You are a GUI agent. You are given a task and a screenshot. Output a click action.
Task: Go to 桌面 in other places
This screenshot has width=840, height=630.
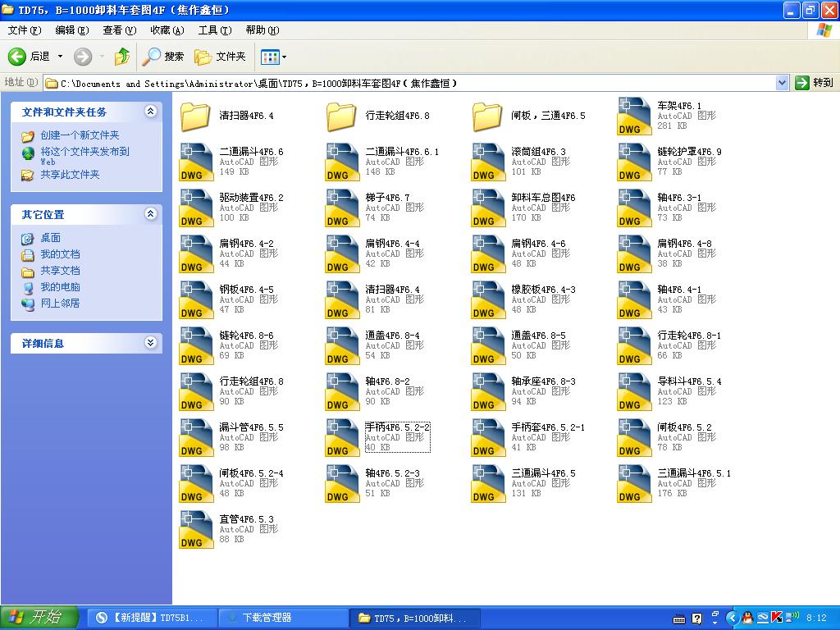pyautogui.click(x=50, y=238)
